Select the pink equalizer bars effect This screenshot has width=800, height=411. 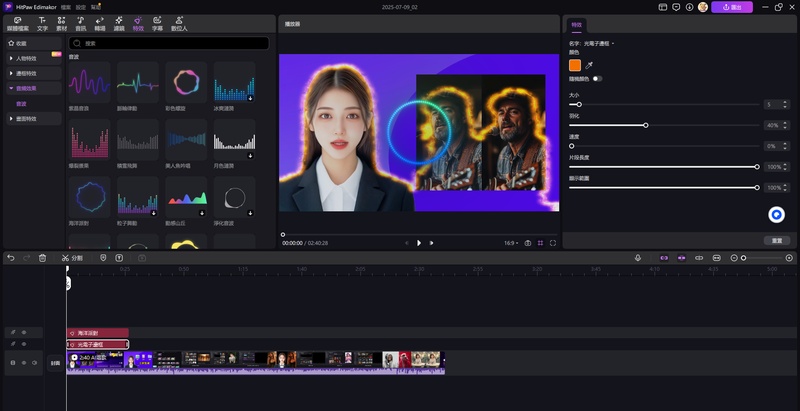point(89,140)
